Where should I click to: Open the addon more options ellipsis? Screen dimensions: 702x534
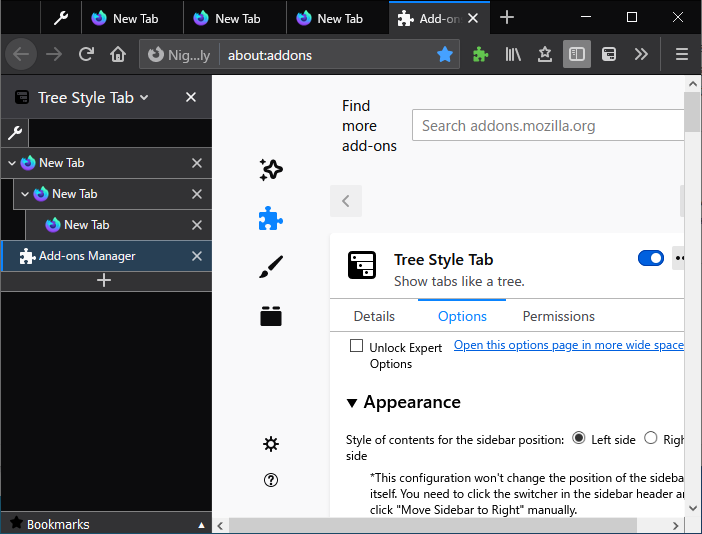(679, 258)
